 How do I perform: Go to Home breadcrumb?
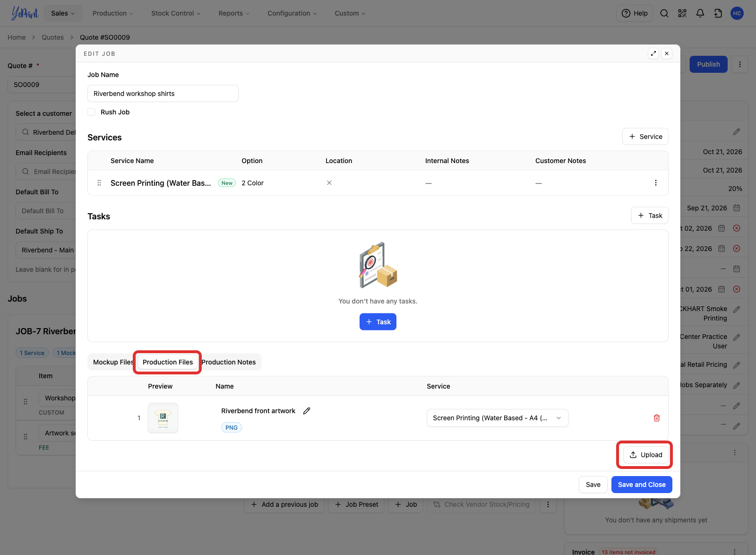click(x=17, y=37)
